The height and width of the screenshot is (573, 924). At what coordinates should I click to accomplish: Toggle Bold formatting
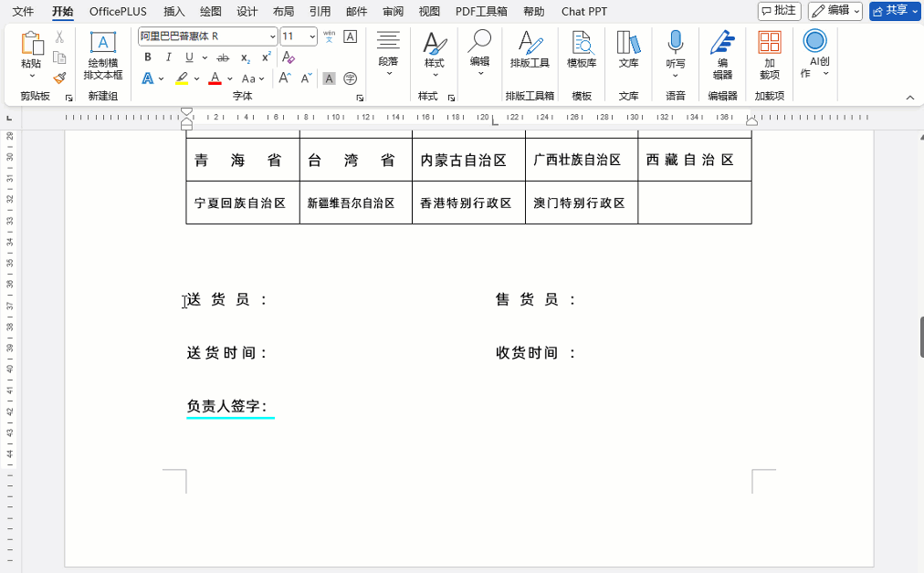point(148,57)
